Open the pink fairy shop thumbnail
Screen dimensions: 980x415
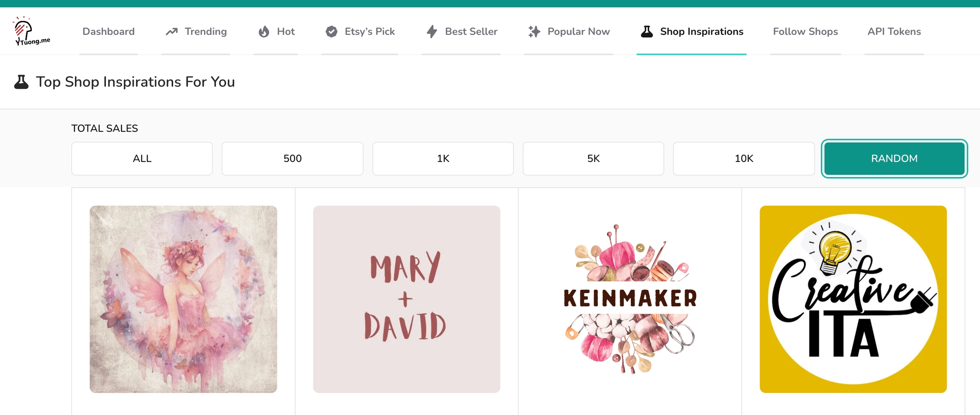[183, 299]
